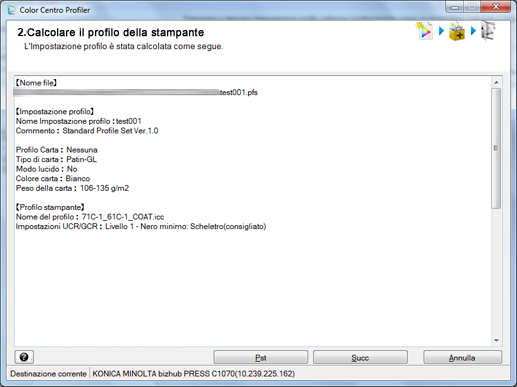
Task: Click 'L'Impostazione profilo è stata calcolata' subtitle
Action: pyautogui.click(x=124, y=46)
